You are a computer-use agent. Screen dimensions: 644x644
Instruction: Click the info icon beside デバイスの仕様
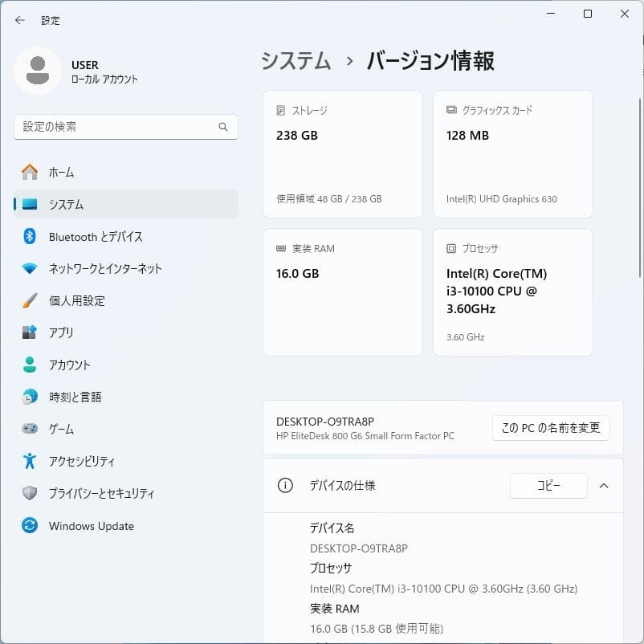point(285,485)
